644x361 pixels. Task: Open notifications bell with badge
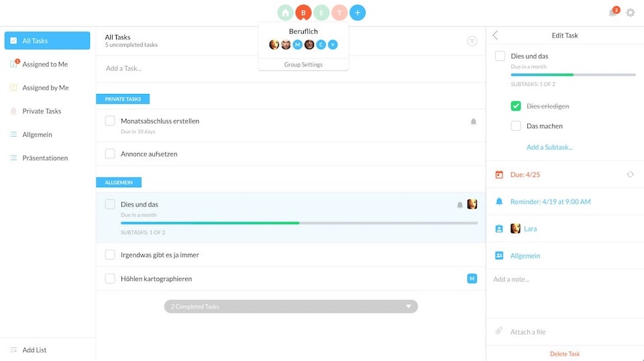click(613, 12)
